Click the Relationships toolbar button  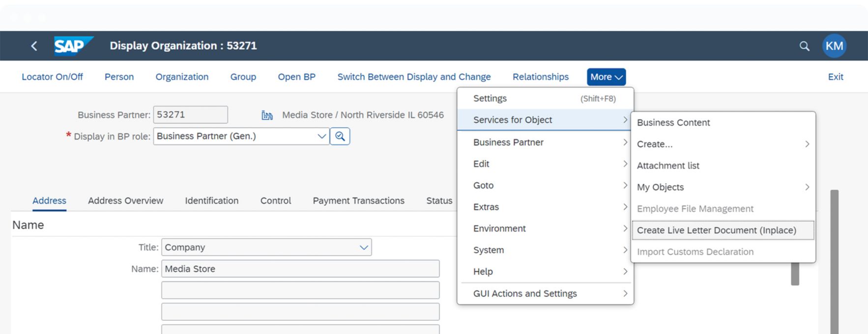(x=540, y=77)
